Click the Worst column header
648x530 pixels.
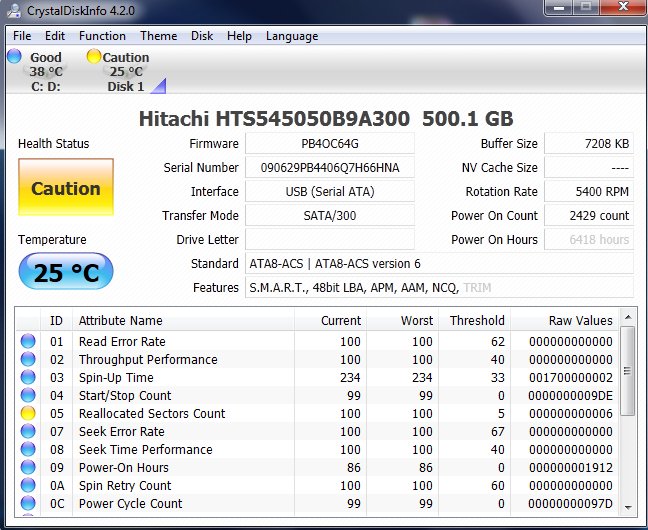402,320
